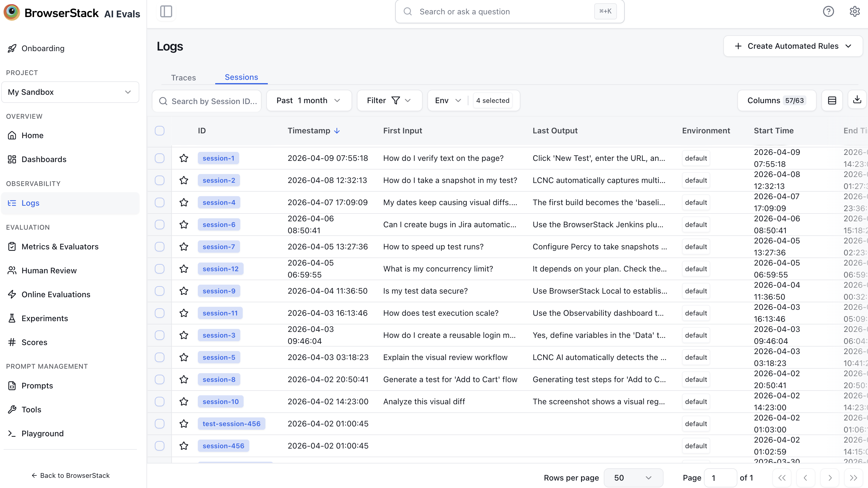Image resolution: width=868 pixels, height=488 pixels.
Task: Star session-4 as favorite
Action: tap(184, 202)
